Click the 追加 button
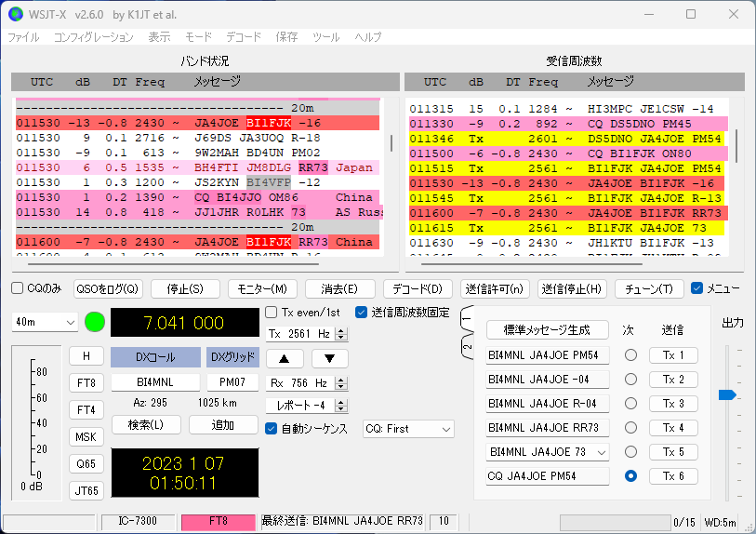The width and height of the screenshot is (756, 534). 223,425
